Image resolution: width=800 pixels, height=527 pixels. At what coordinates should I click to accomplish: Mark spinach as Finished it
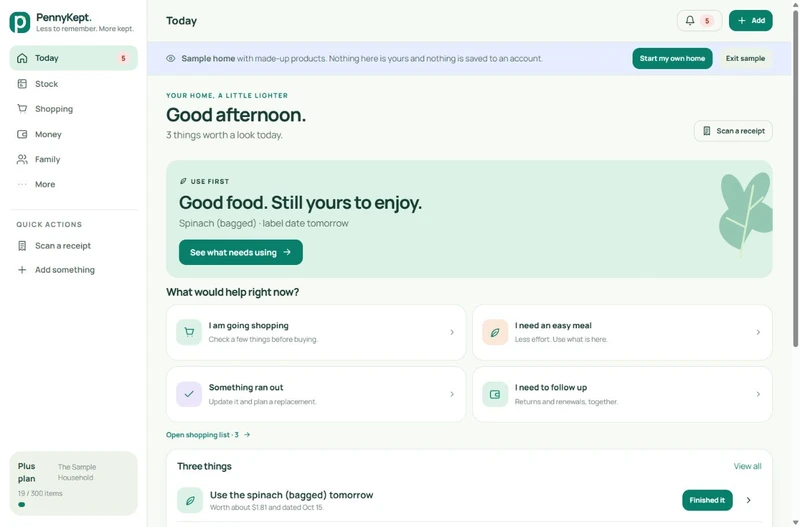tap(707, 500)
